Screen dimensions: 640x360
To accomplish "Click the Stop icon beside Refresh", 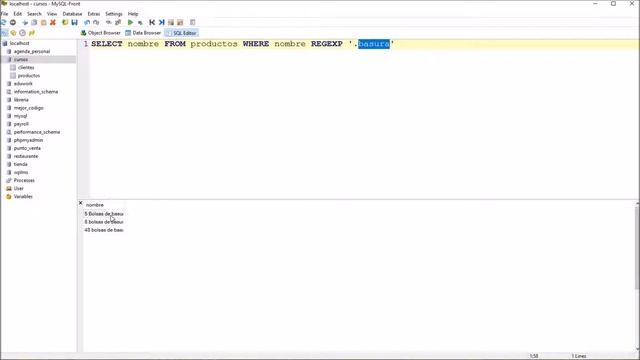I will (x=13, y=22).
